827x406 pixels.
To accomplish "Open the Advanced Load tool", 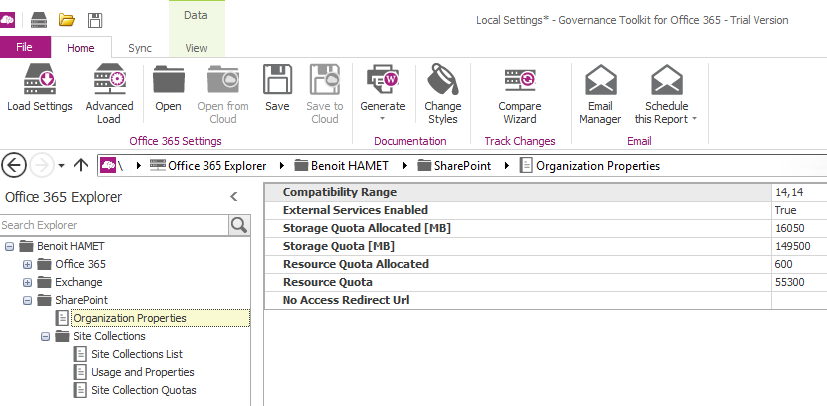I will pos(109,80).
